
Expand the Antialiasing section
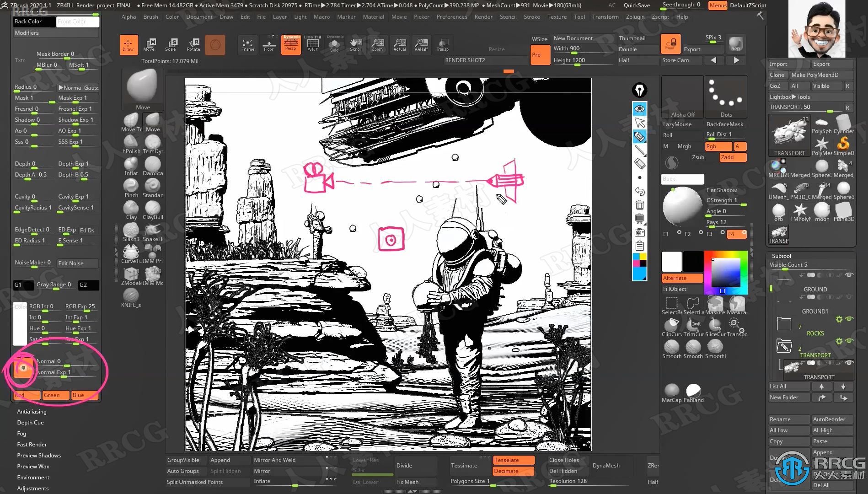[32, 412]
